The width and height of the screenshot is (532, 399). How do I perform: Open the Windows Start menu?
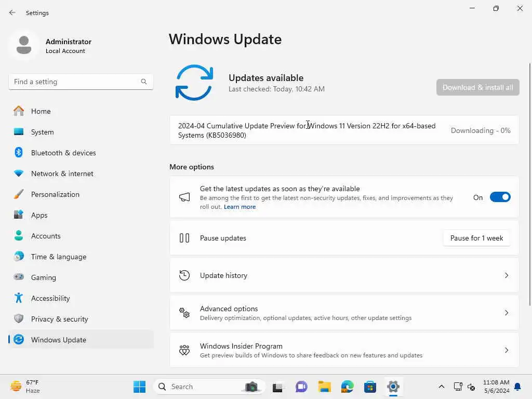click(x=139, y=387)
